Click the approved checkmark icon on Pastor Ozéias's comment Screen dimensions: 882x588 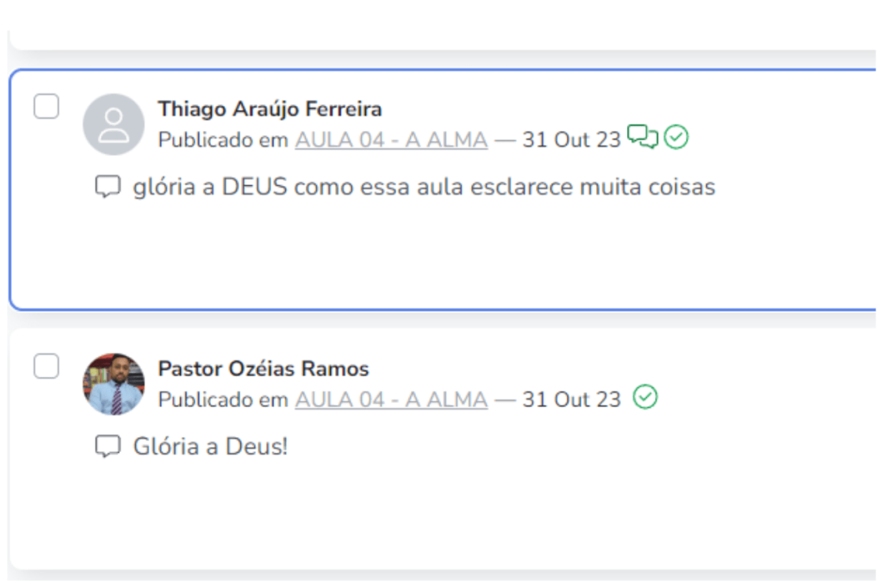[x=645, y=397]
